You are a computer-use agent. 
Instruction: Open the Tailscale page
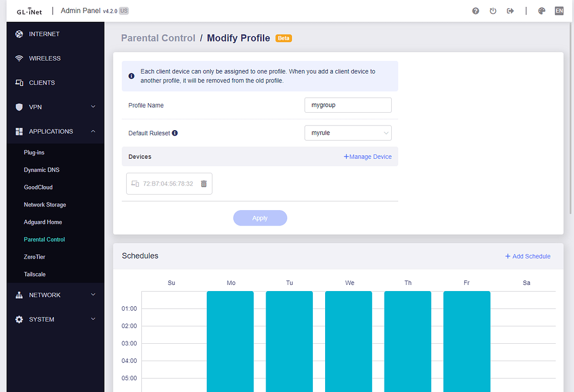tap(34, 274)
